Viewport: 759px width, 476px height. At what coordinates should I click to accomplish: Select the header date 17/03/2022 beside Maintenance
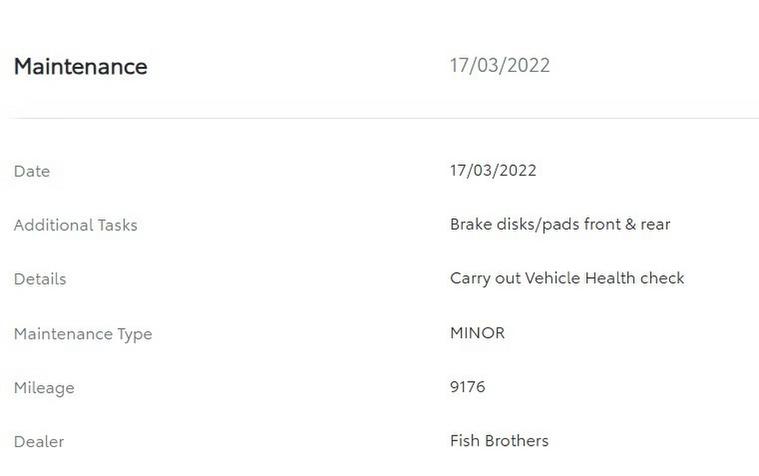[499, 66]
